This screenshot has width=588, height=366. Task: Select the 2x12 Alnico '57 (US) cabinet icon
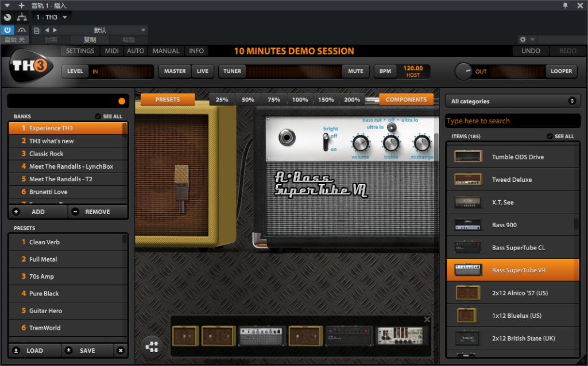pos(468,293)
